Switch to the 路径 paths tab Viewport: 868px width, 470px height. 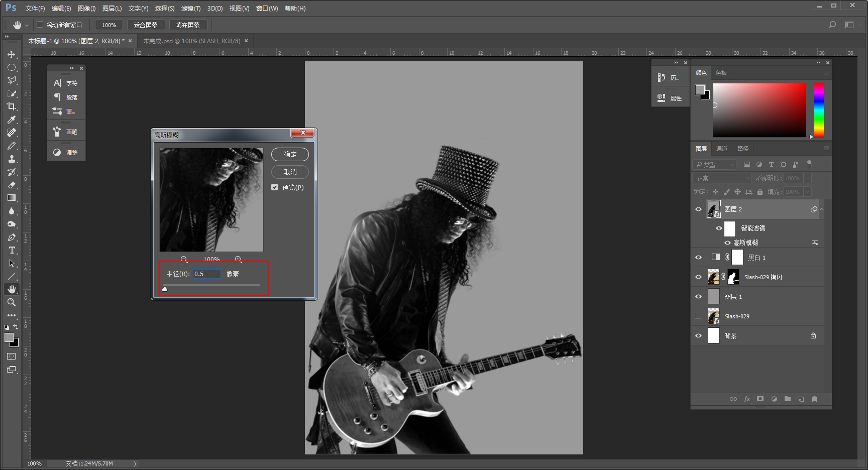tap(743, 149)
